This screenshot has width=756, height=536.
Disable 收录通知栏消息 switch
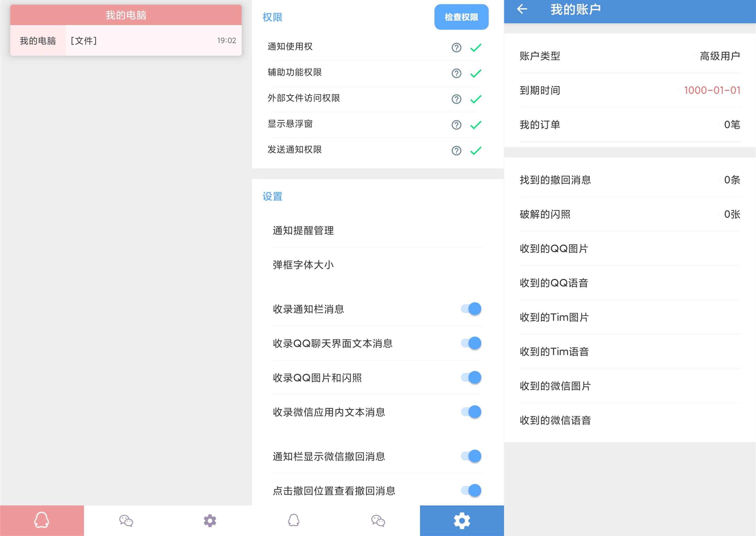pos(471,309)
